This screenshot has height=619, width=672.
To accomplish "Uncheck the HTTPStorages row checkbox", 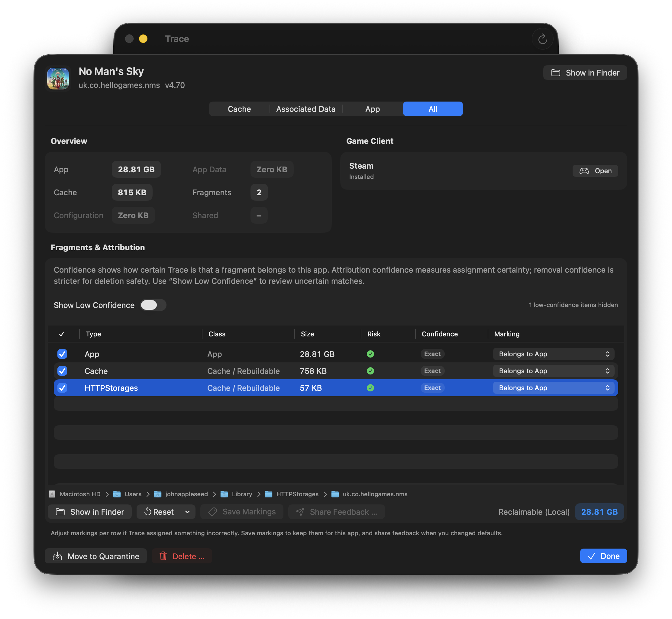I will click(x=62, y=388).
